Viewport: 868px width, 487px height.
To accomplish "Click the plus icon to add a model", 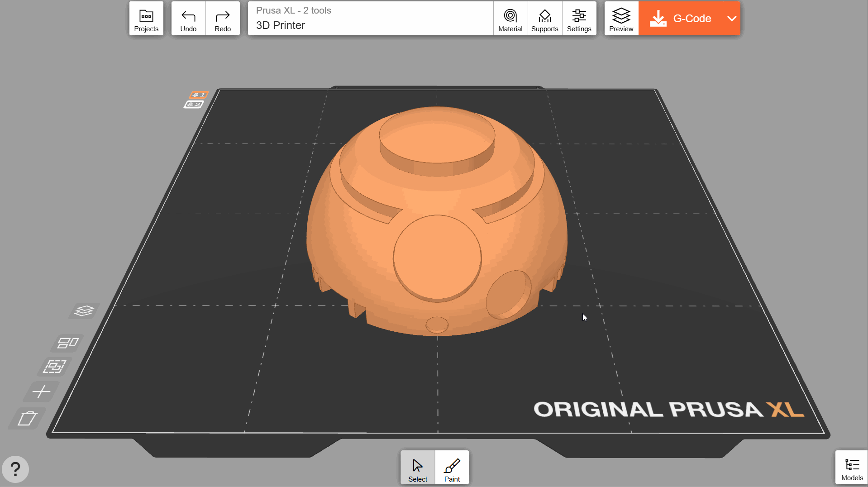I will tap(41, 392).
